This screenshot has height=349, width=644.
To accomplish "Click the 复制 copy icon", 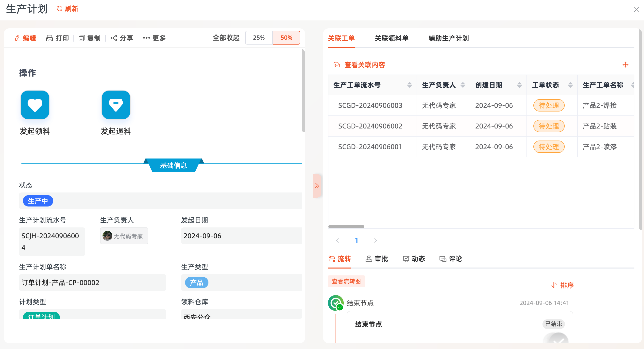I will pyautogui.click(x=82, y=38).
